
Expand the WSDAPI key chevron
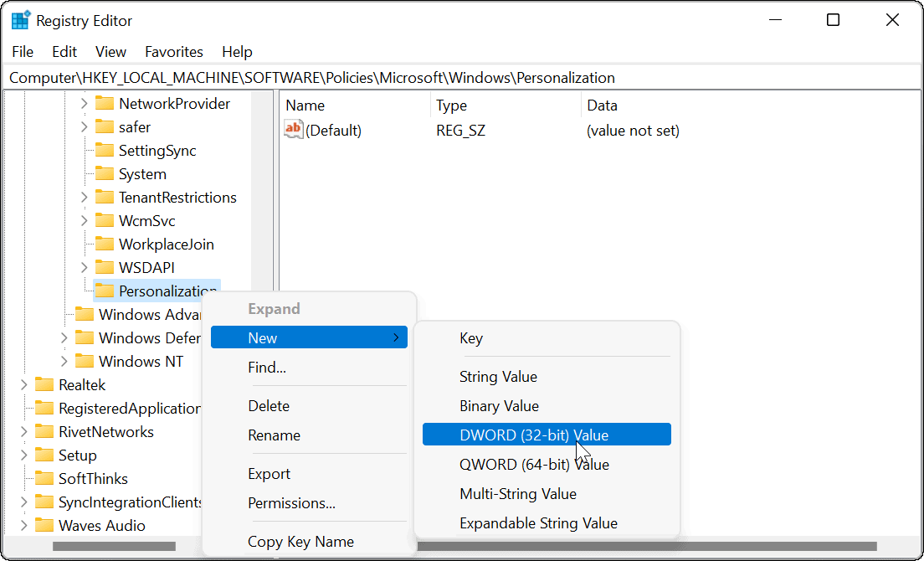coord(84,268)
